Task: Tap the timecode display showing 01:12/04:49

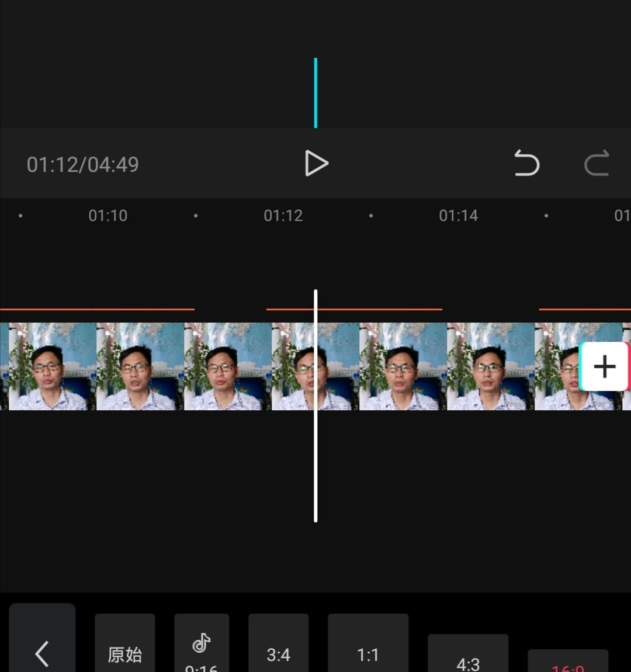Action: pos(82,164)
